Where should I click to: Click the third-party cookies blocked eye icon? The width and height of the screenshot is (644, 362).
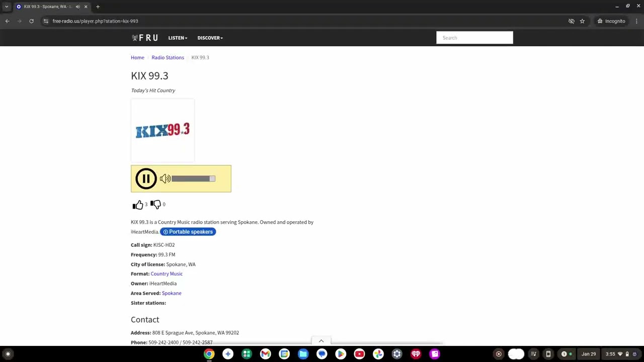coord(571,21)
